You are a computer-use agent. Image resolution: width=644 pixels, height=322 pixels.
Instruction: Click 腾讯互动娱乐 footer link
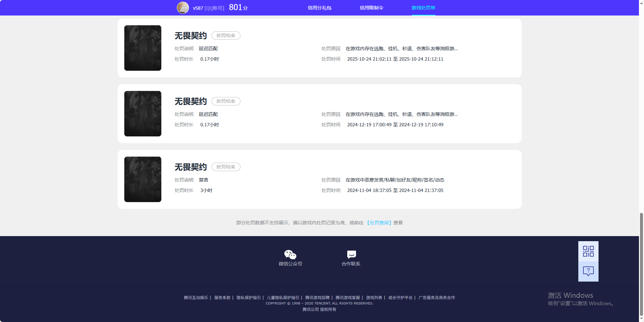(x=196, y=298)
